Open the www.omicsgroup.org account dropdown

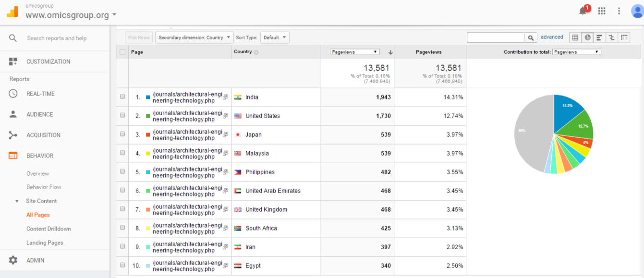tap(71, 15)
